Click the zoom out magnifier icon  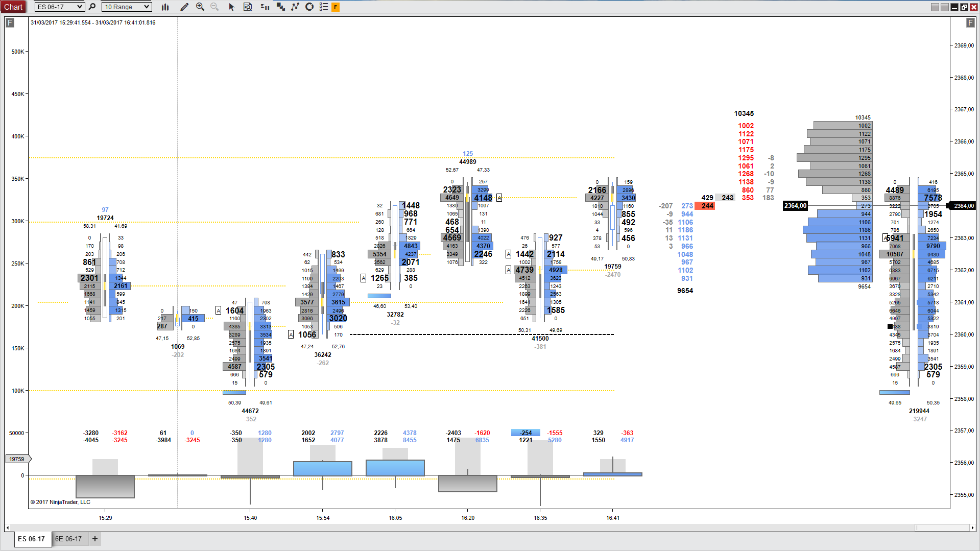pyautogui.click(x=214, y=7)
